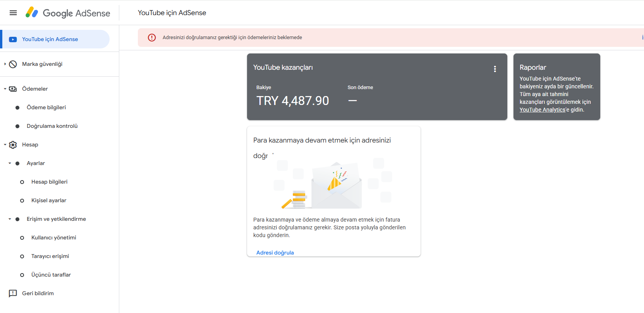Open the hamburger main menu
This screenshot has height=313, width=644.
point(13,13)
